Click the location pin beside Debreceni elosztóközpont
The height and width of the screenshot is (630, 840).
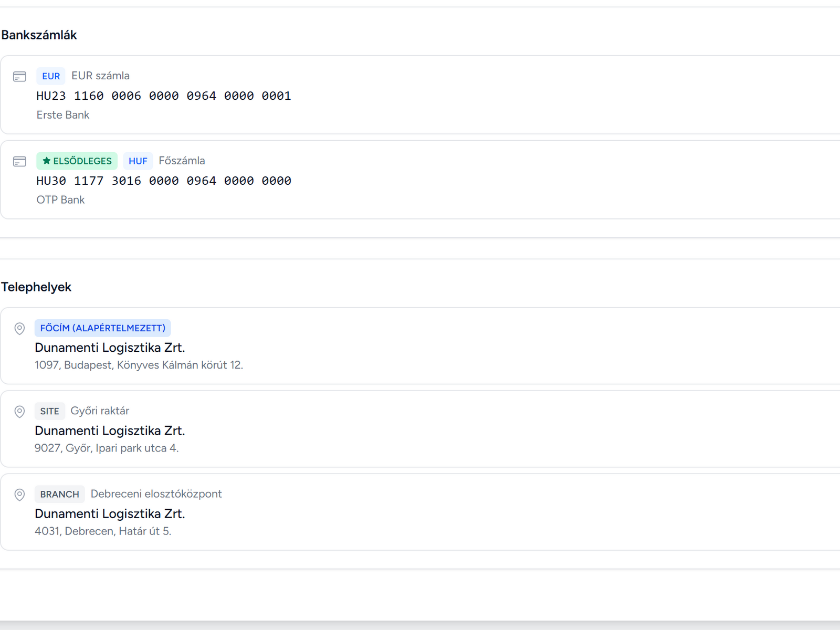pyautogui.click(x=19, y=495)
